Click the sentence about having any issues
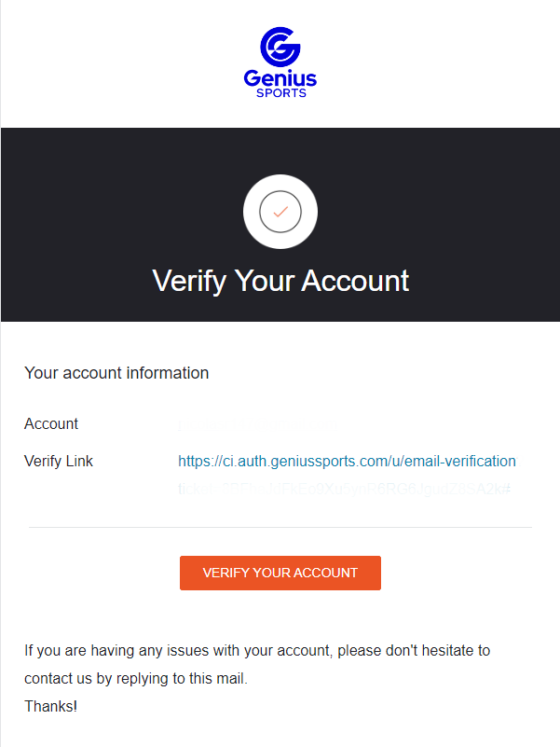The height and width of the screenshot is (747, 560). (x=257, y=651)
